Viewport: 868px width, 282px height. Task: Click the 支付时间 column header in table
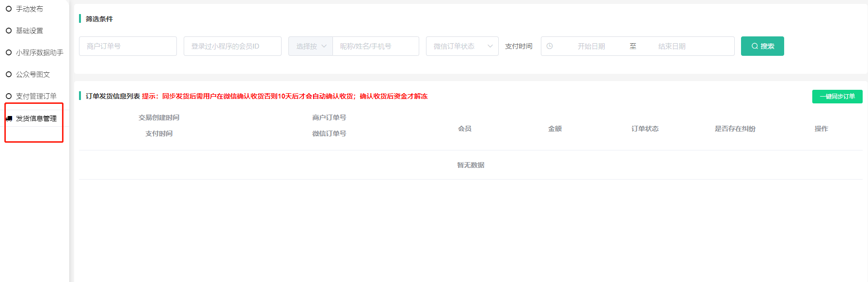point(159,133)
